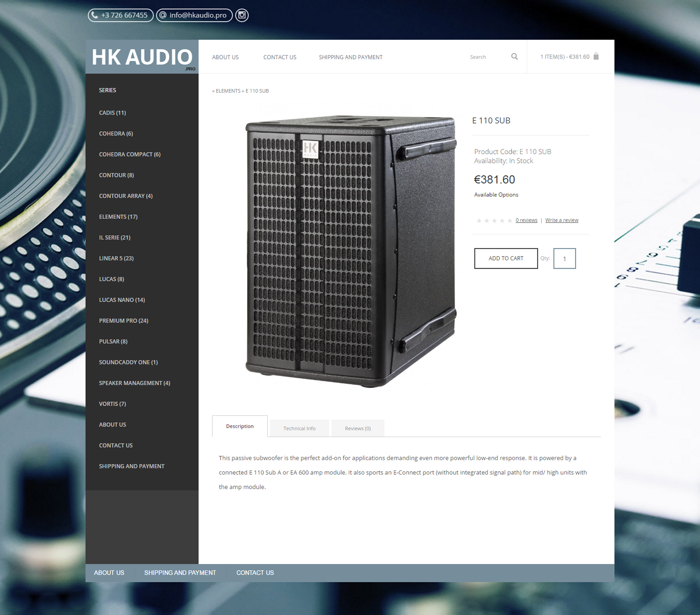The width and height of the screenshot is (700, 615).
Task: Click the Write a review link
Action: pyautogui.click(x=561, y=220)
